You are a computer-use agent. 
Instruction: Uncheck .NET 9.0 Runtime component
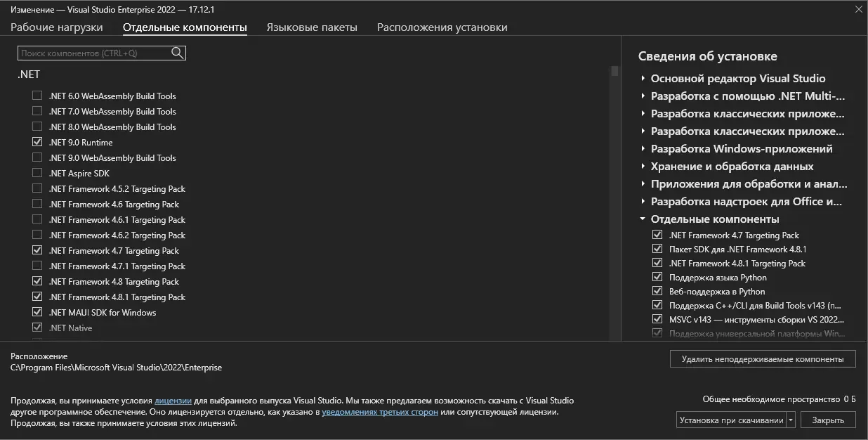pyautogui.click(x=37, y=142)
